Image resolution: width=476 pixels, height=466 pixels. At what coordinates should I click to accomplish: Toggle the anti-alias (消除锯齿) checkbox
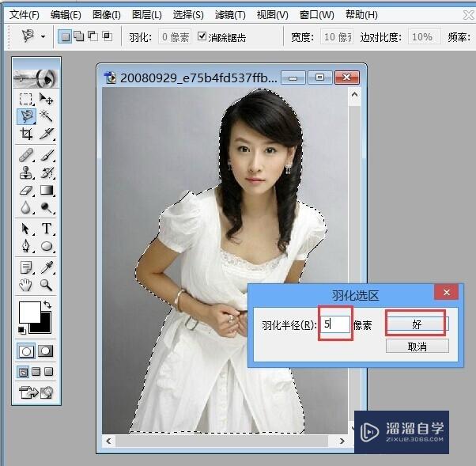[x=202, y=36]
